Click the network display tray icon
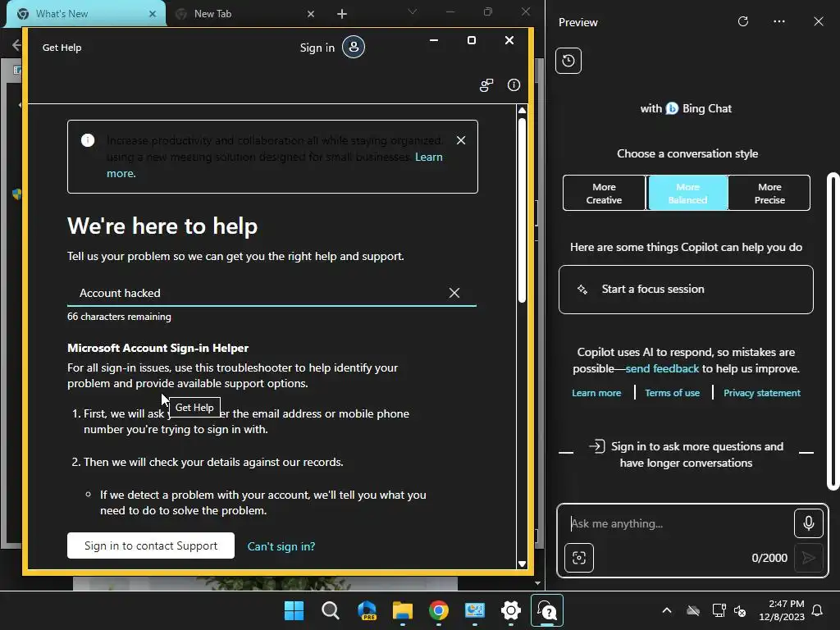Screen dimensions: 840x630 pyautogui.click(x=719, y=610)
